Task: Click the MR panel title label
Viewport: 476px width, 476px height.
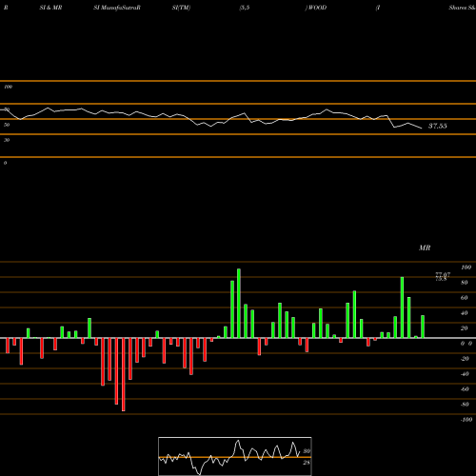Action: point(425,248)
